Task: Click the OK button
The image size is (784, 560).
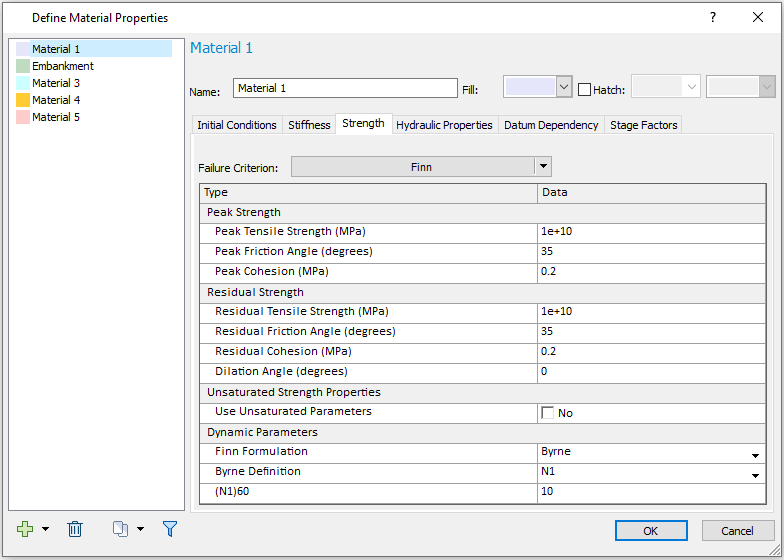Action: point(650,530)
